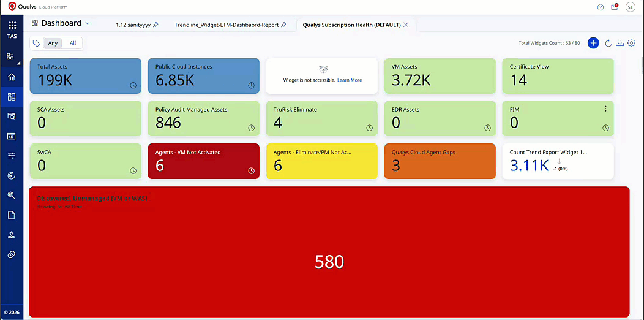Click the 580 count in the red widget
Screen dimensions: 644x320
[329, 262]
